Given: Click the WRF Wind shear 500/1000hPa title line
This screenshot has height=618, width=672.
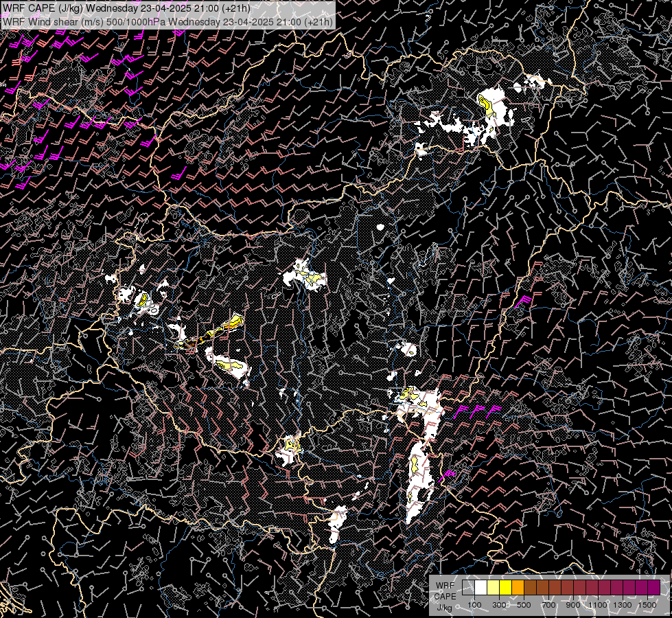Looking at the screenshot, I should click(167, 21).
